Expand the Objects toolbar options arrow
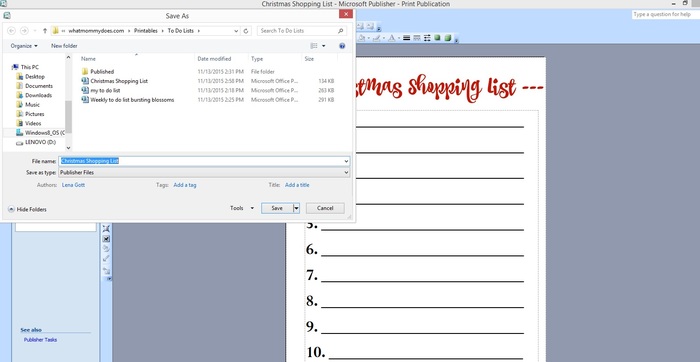700x362 pixels. (x=108, y=279)
